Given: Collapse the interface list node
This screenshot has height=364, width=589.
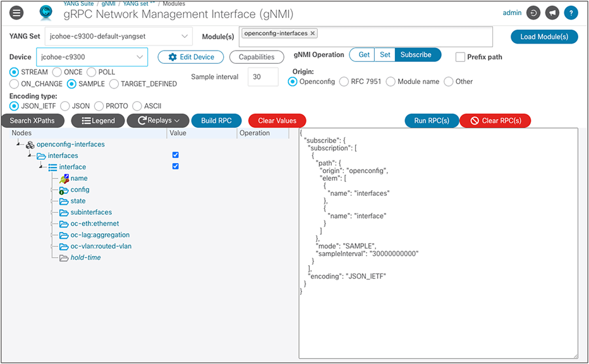Looking at the screenshot, I should 40,166.
